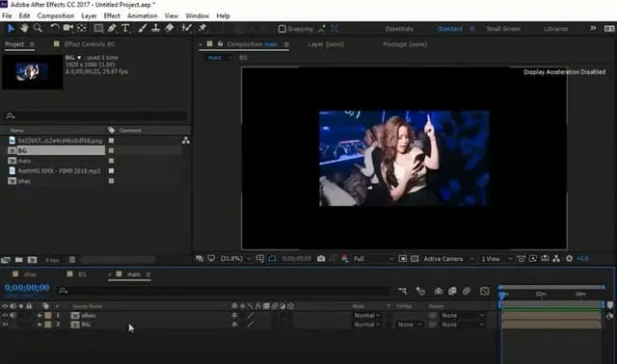Select the Hand tool
Image resolution: width=617 pixels, height=364 pixels.
click(24, 28)
